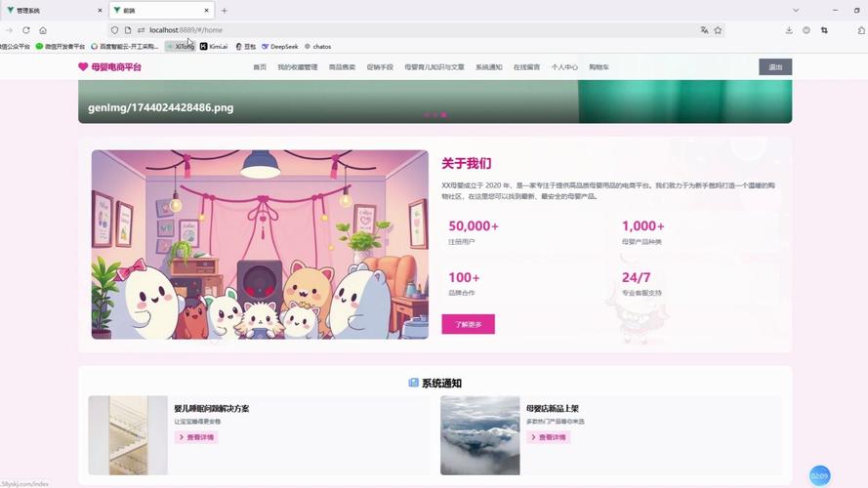The image size is (868, 488).
Task: Expand the tab list chevron in the title bar
Action: coord(796,11)
